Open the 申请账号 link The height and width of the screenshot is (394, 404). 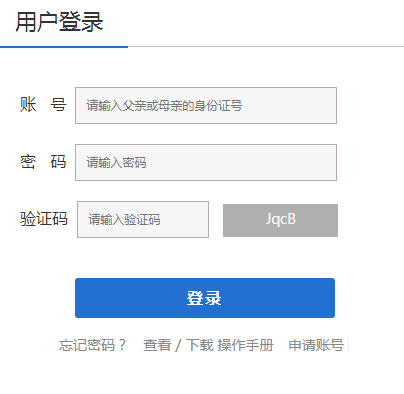pos(316,345)
